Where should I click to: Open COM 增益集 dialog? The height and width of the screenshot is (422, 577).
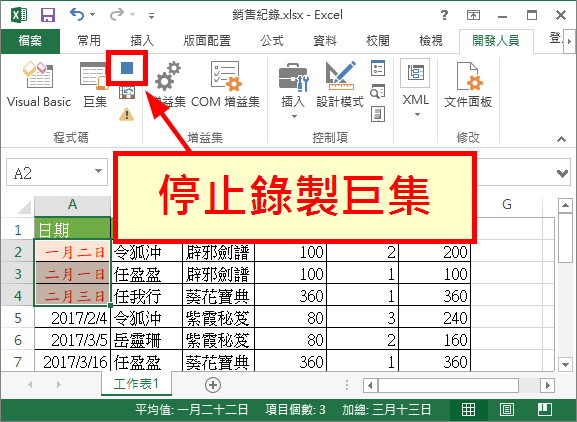225,85
